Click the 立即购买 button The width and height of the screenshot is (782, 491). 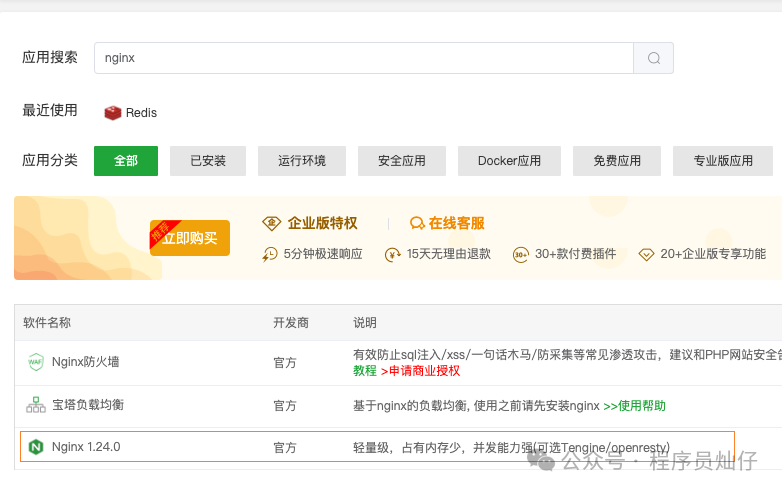(190, 238)
